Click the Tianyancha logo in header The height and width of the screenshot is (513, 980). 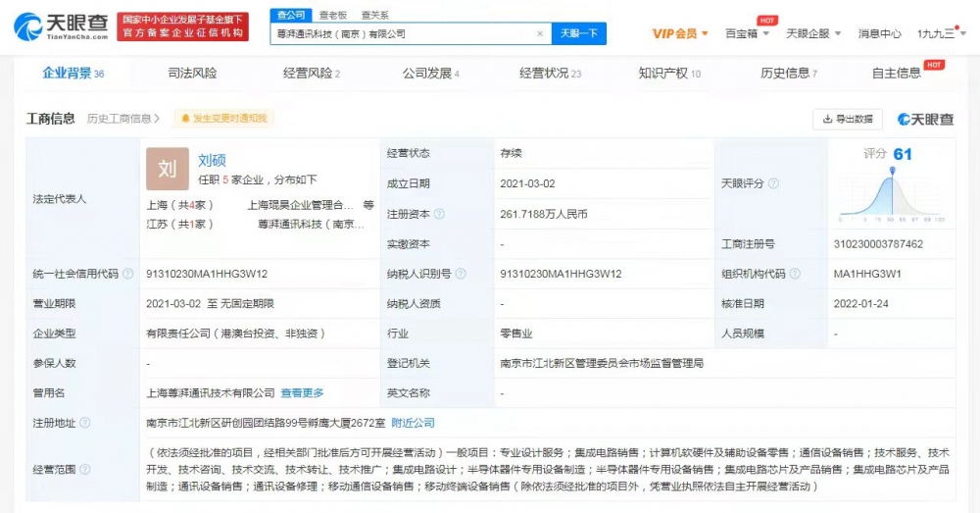tap(61, 26)
